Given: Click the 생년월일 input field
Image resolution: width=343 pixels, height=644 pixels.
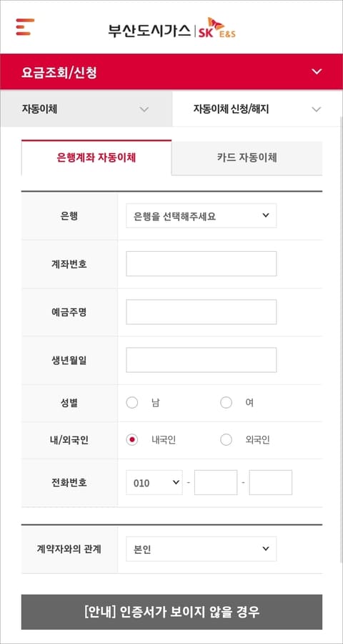Looking at the screenshot, I should click(201, 360).
